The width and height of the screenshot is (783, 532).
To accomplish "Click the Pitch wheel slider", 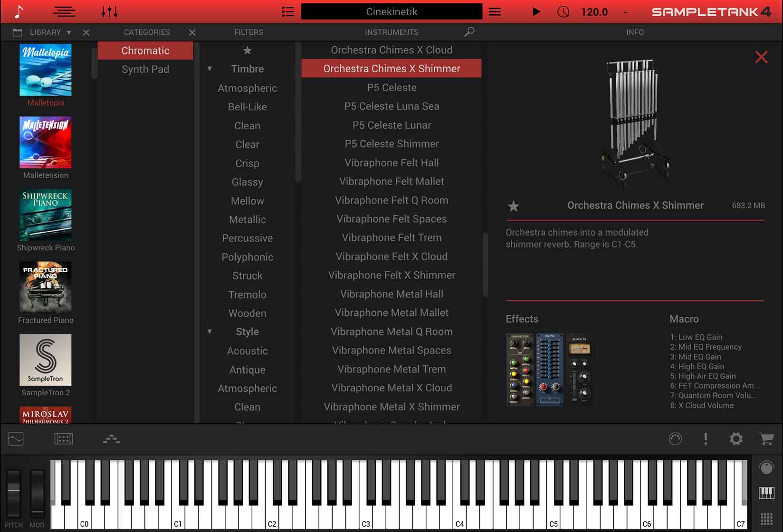I will click(13, 493).
